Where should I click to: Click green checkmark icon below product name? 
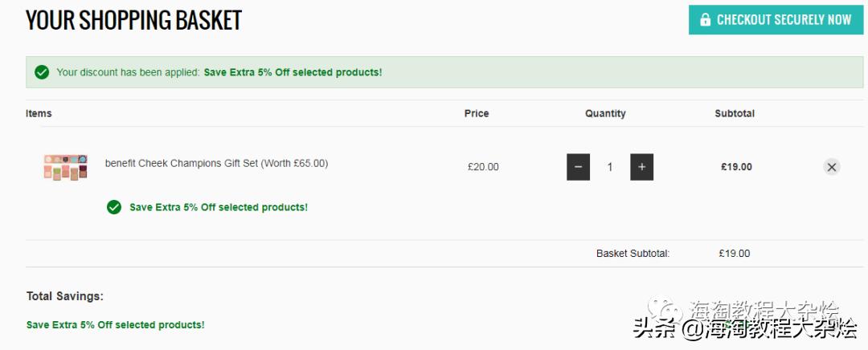(x=114, y=207)
